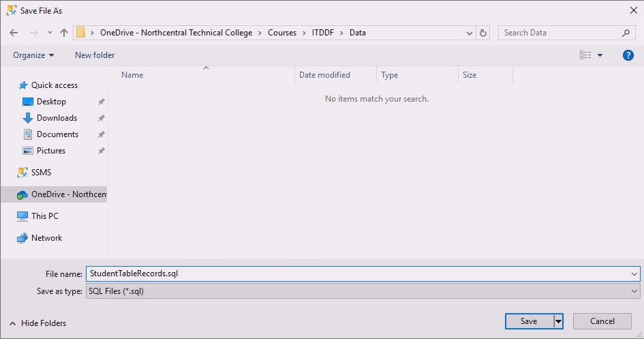Image resolution: width=644 pixels, height=339 pixels.
Task: Select OneDrive - Northcentral in navigation pane
Action: [54, 194]
